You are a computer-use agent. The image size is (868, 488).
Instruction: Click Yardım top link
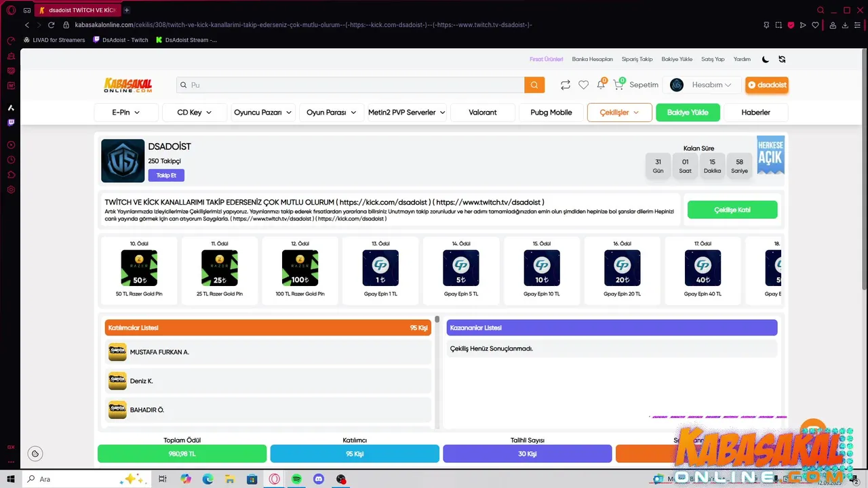[742, 59]
